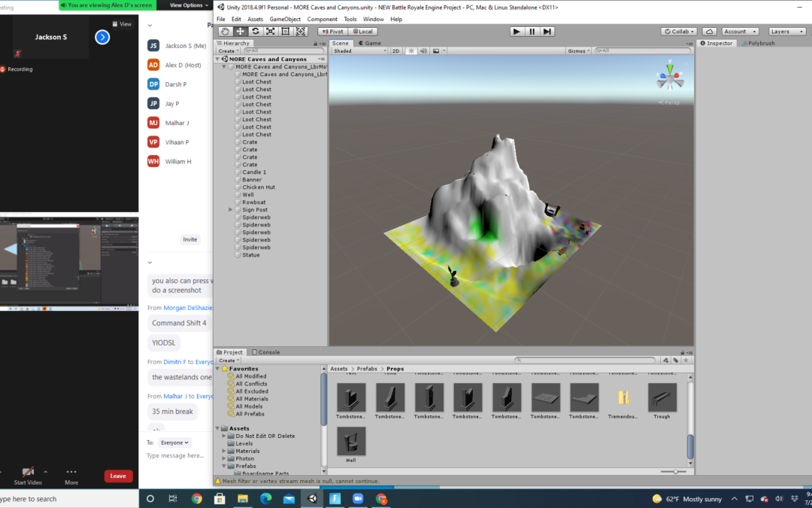
Task: Click the Step frame button
Action: pos(547,32)
